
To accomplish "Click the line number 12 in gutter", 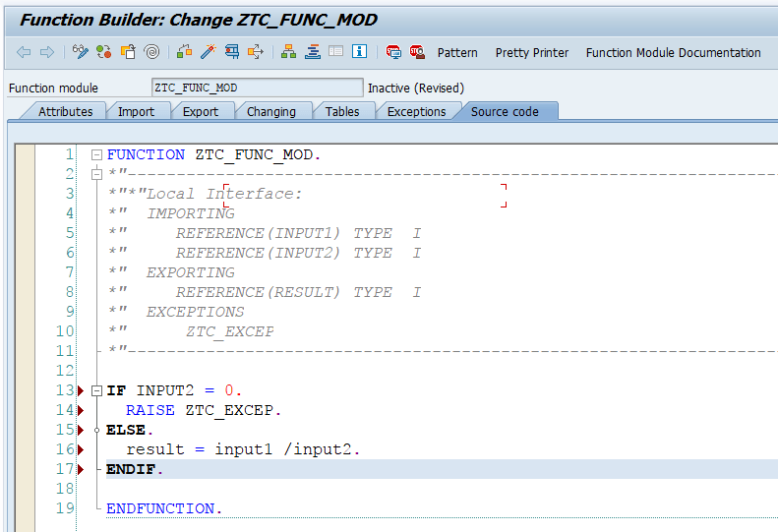I will 65,371.
